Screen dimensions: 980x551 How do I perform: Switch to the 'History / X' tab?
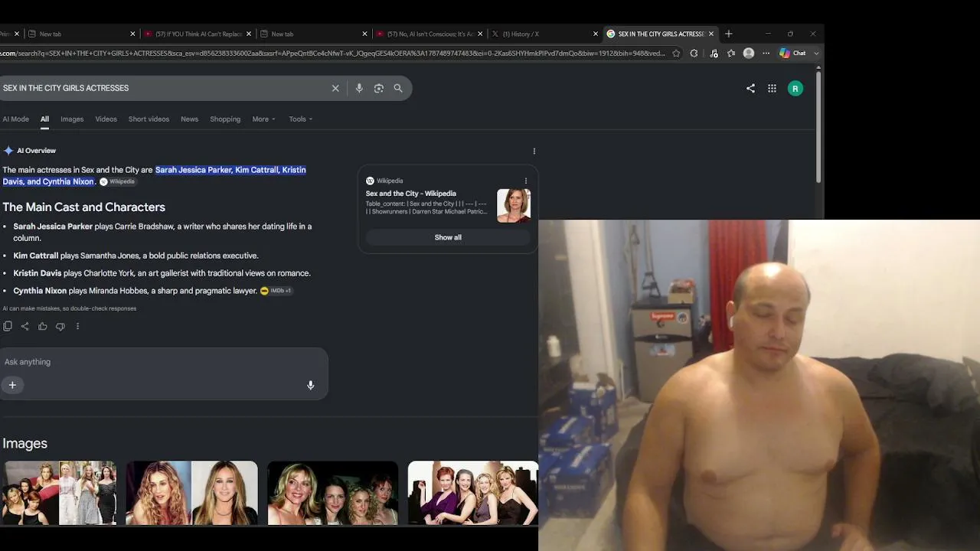tap(545, 34)
